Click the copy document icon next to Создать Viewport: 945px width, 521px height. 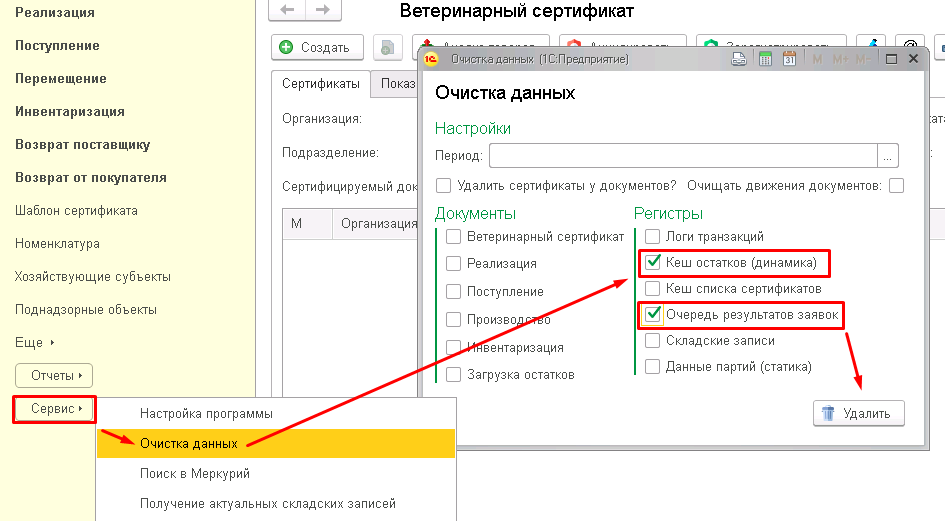(x=388, y=48)
